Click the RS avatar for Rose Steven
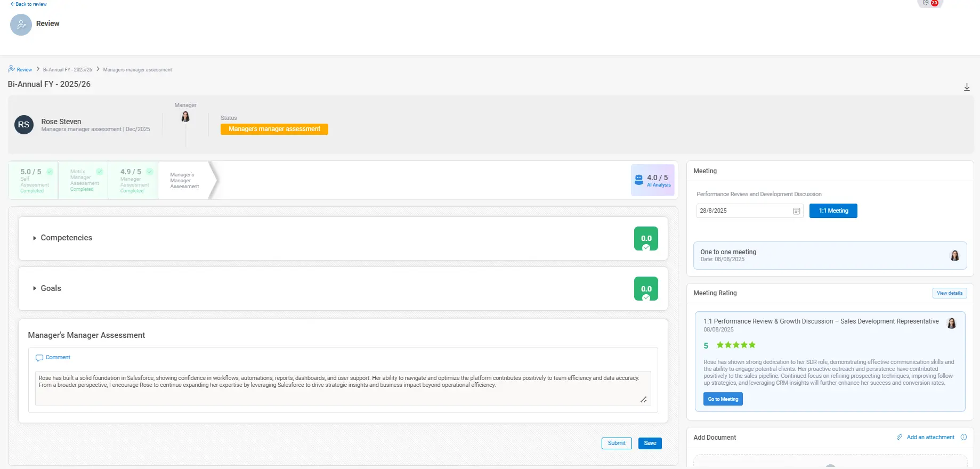The width and height of the screenshot is (980, 469). coord(24,125)
